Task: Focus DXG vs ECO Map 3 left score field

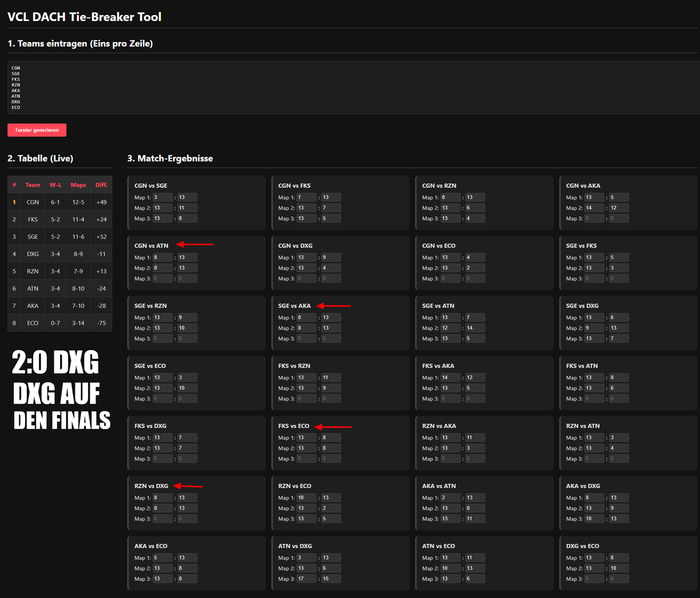Action: [594, 579]
